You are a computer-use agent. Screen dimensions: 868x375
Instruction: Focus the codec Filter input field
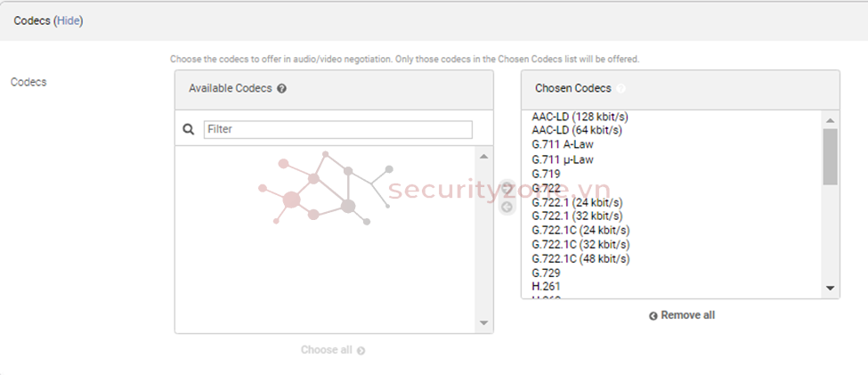[338, 129]
